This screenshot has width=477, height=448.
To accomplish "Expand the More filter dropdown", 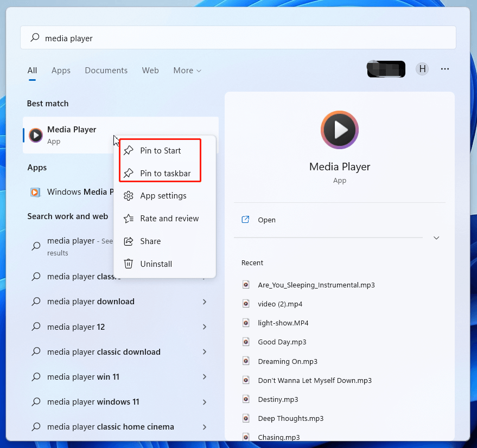I will point(187,71).
